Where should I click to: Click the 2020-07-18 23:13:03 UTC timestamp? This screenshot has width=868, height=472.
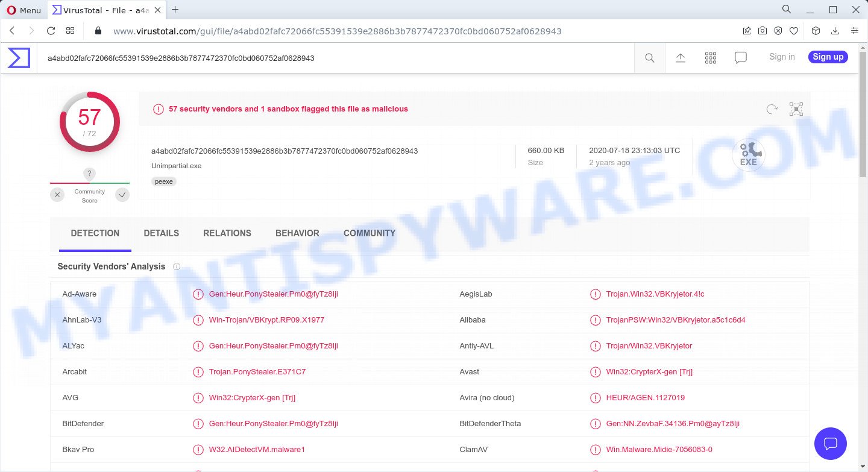(x=635, y=151)
